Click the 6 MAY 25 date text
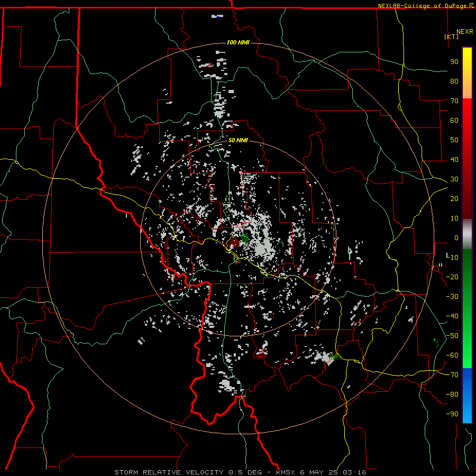The width and height of the screenshot is (476, 476). [x=319, y=472]
